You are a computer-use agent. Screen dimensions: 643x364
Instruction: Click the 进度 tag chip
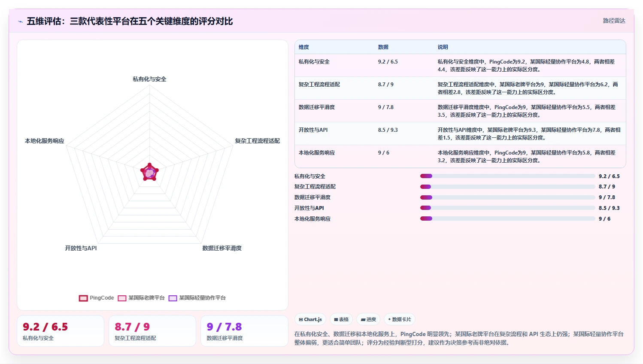(x=368, y=319)
